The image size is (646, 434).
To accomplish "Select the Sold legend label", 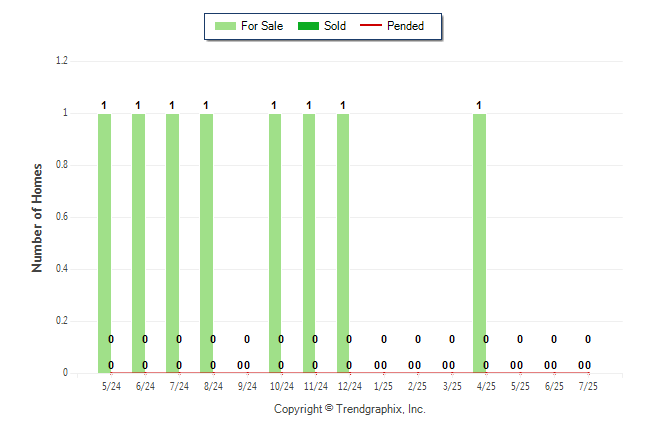I will 335,26.
